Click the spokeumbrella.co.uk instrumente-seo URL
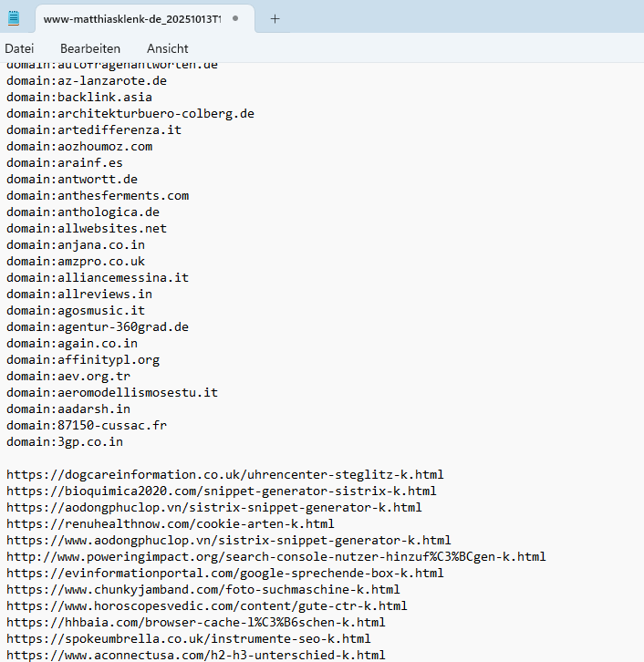Screen dimensions: 644x662 (x=188, y=639)
